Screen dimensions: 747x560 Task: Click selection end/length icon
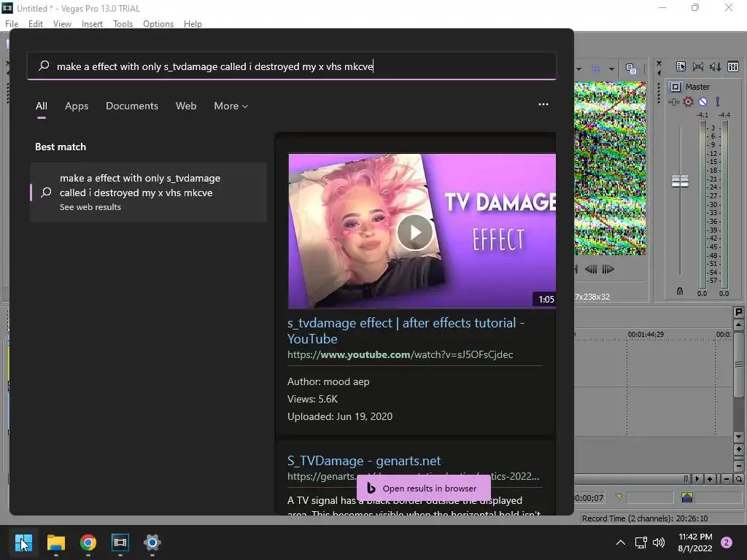(687, 497)
